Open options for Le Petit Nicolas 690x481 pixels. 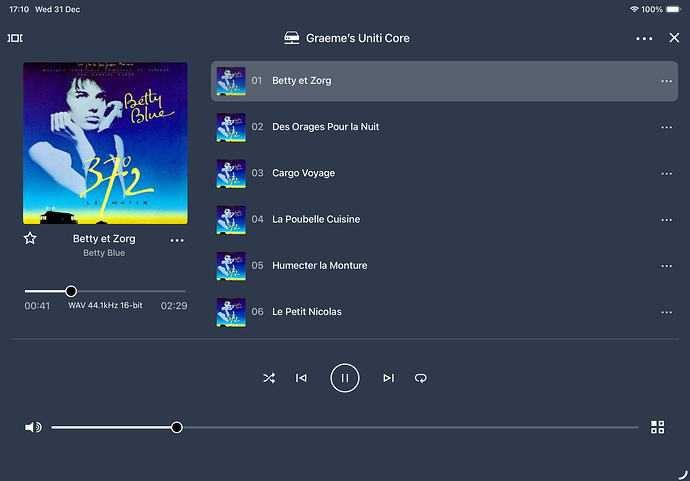tap(666, 312)
